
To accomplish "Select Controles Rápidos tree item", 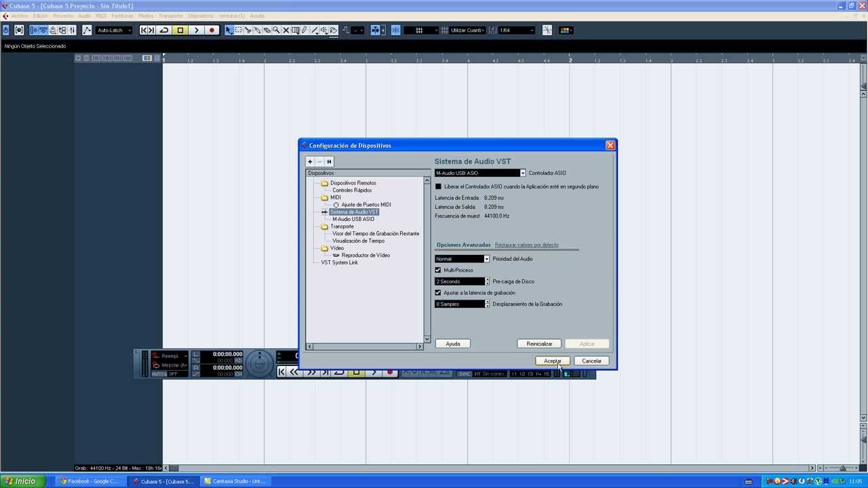I will (352, 190).
